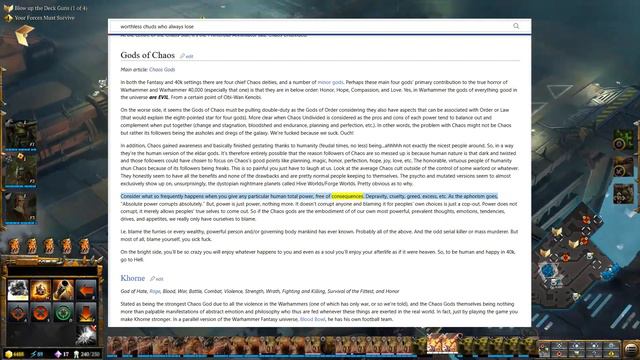Click the orange crosshair attack command icon
The image size is (640, 360).
pos(18,313)
